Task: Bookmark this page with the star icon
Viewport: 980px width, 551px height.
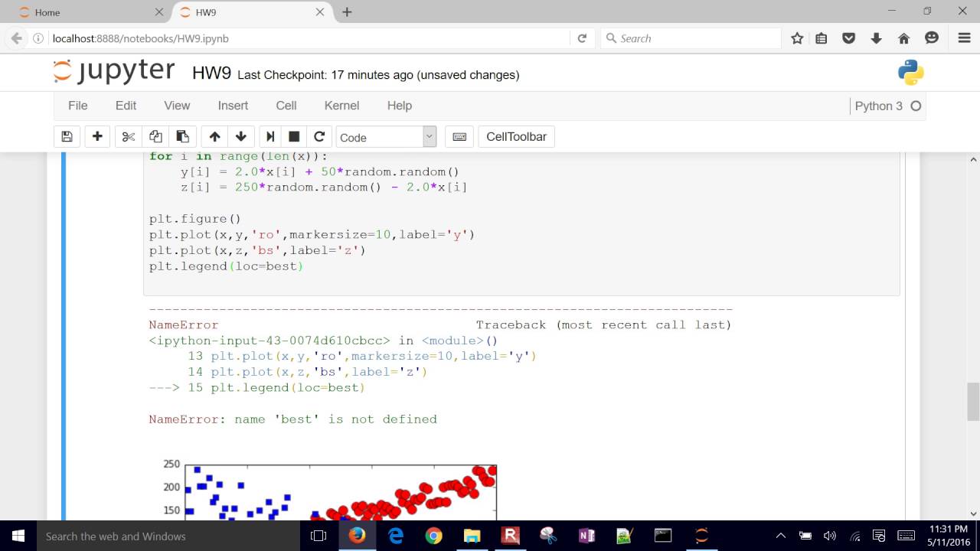Action: click(797, 38)
